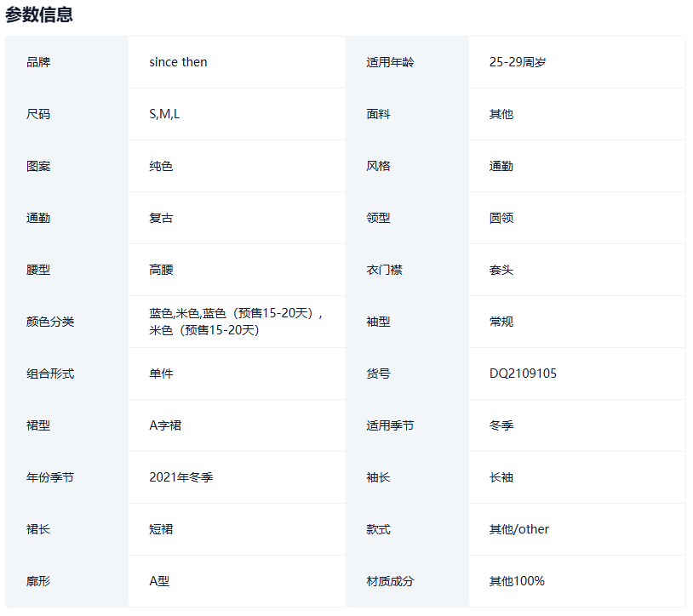Select the item number DQ2109105
The image size is (693, 616).
pos(523,374)
